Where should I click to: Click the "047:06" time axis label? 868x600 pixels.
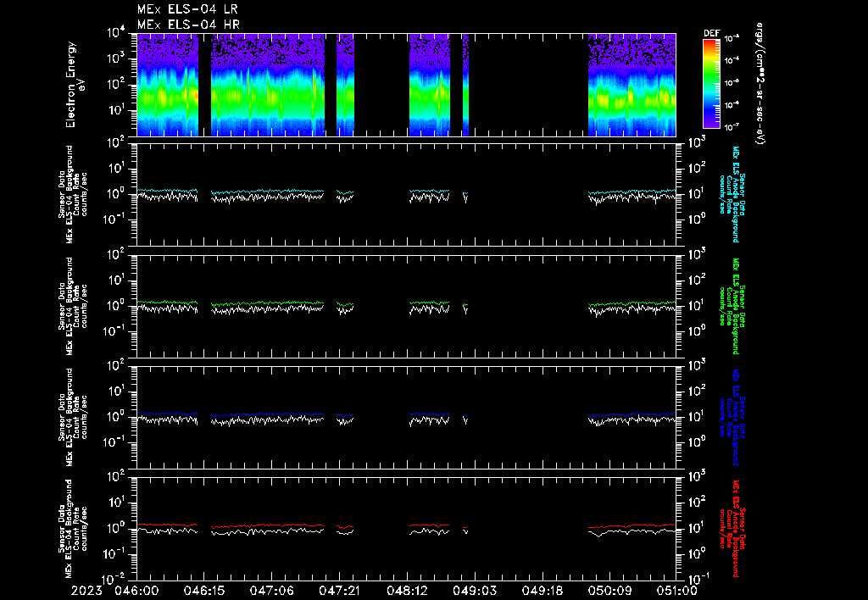[x=272, y=591]
